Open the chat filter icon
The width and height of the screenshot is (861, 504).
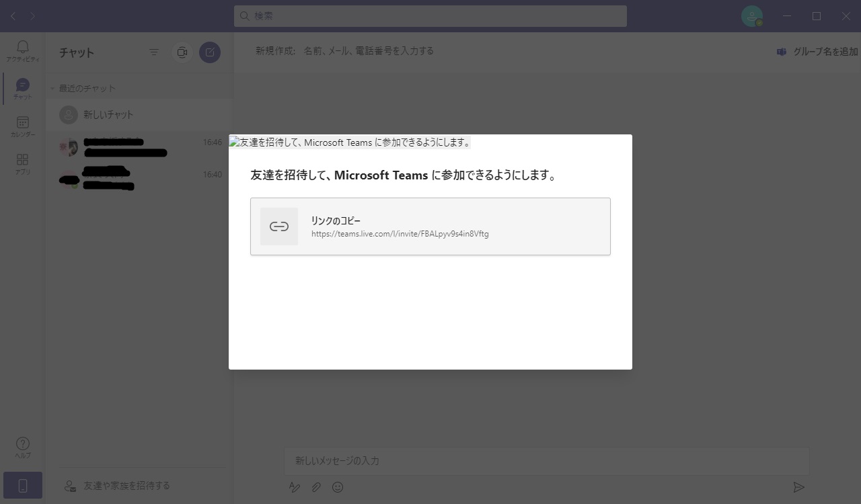tap(154, 52)
